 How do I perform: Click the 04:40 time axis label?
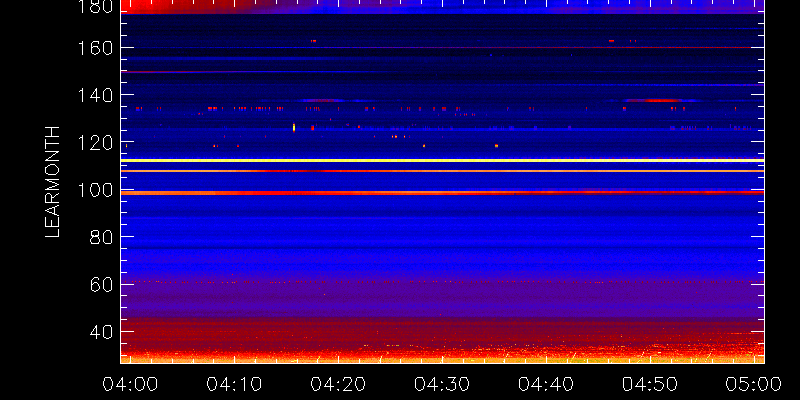(x=546, y=384)
